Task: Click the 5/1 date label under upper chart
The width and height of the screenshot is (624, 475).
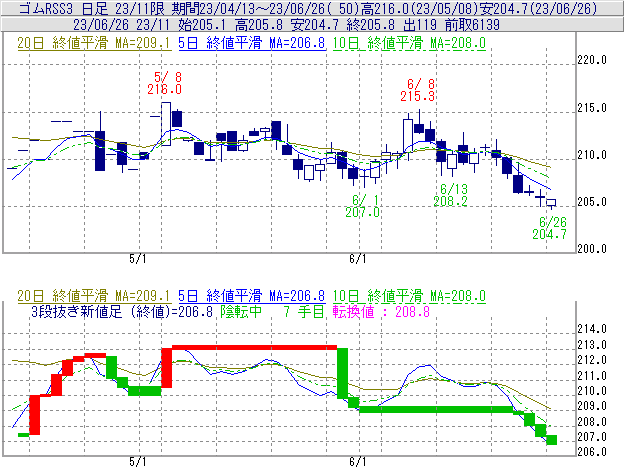Action: click(x=138, y=259)
